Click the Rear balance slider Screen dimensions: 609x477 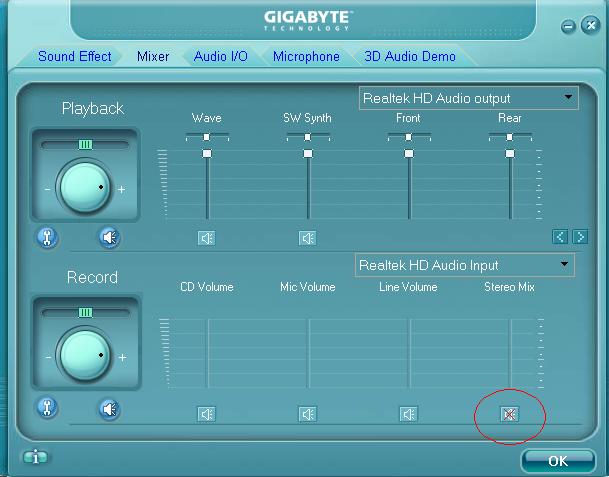point(510,137)
